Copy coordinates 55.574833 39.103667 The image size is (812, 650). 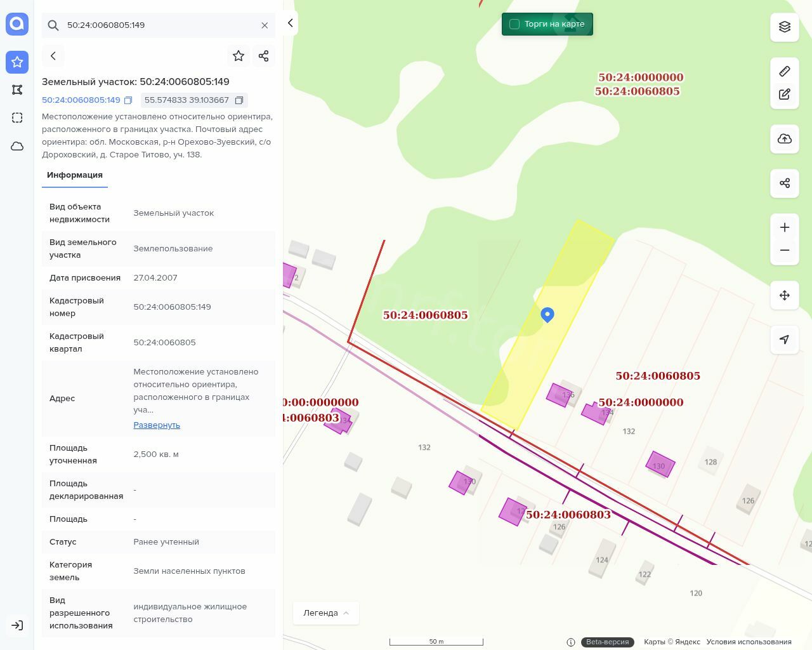click(x=239, y=100)
